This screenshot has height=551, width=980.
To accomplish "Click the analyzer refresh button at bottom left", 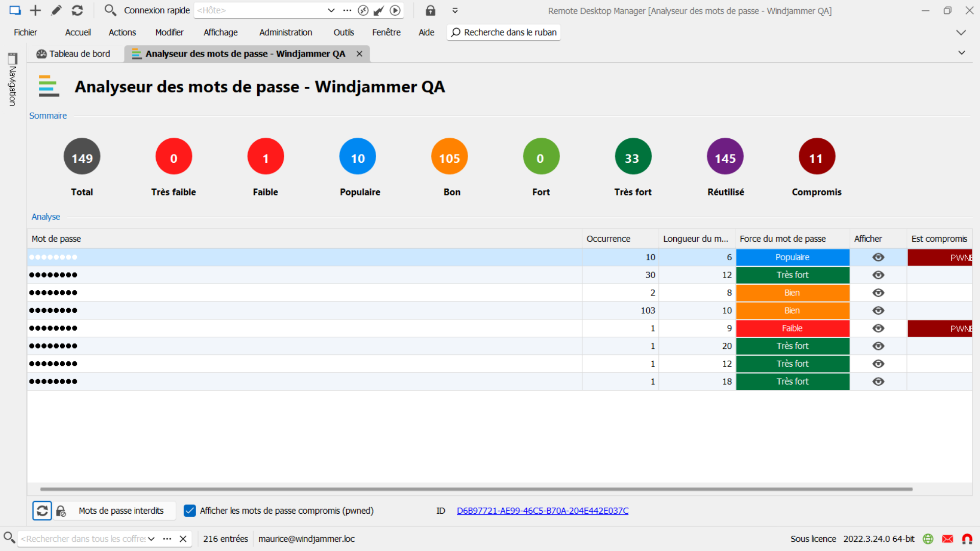I will click(x=42, y=511).
